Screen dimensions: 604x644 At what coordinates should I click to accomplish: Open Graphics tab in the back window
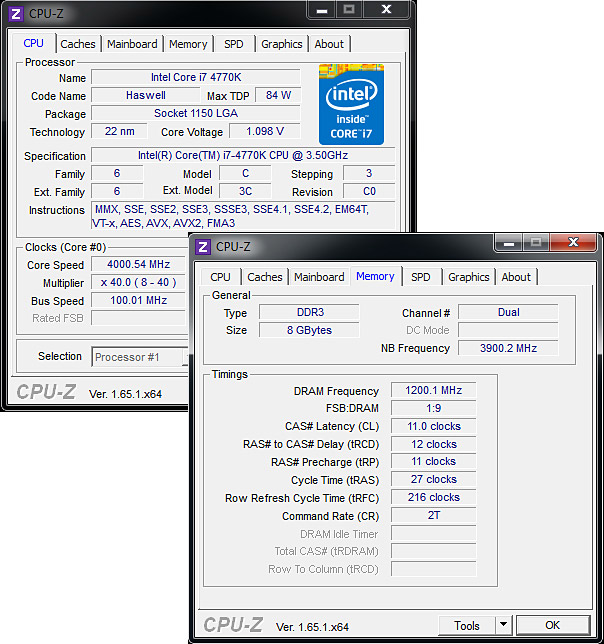point(282,44)
